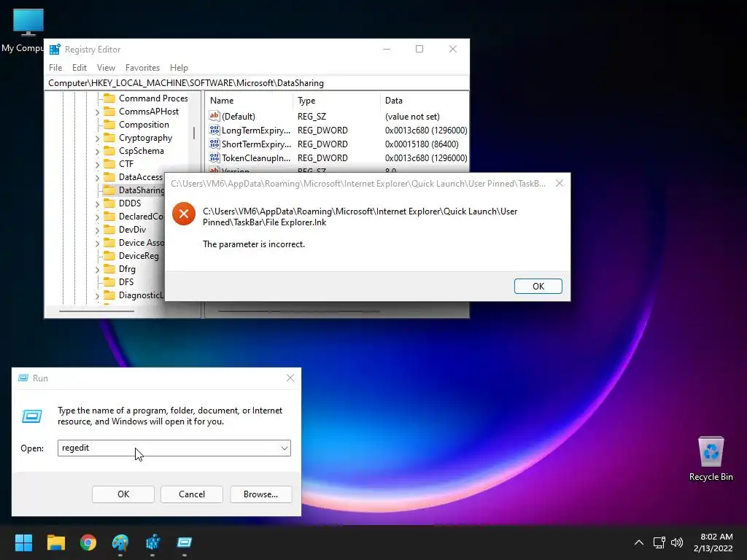Select the TokenCleanupIn DWORD icon

214,157
